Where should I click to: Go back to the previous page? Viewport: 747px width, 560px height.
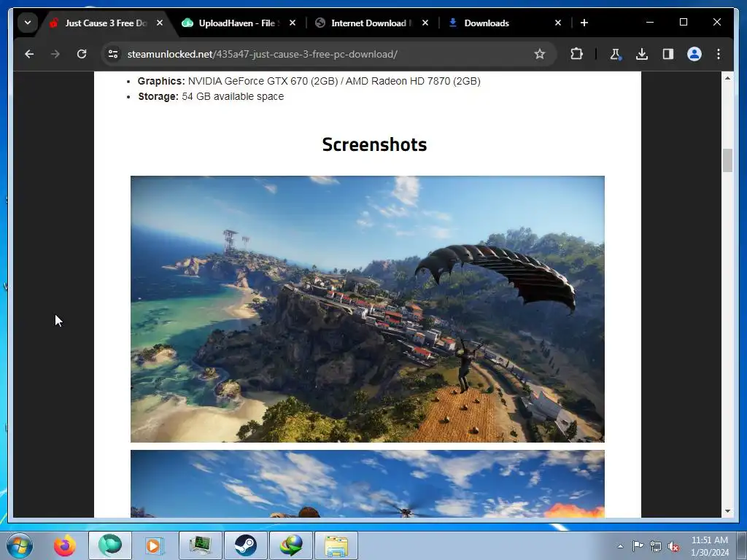point(29,54)
